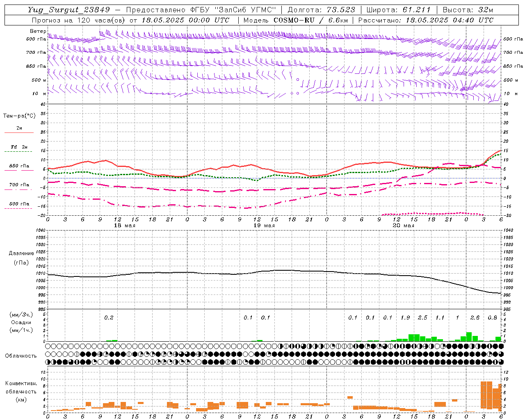This screenshot has height=420, width=525.
Task: Click the '(мм/3ч.)' precipitation unit label
Action: pyautogui.click(x=21, y=315)
